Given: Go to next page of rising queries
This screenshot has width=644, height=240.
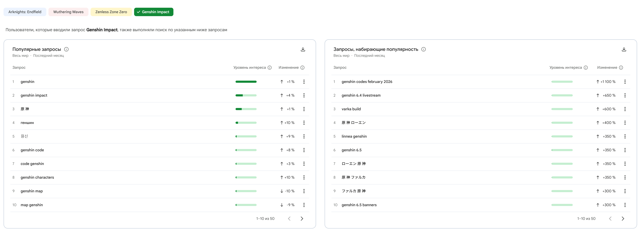Looking at the screenshot, I should [623, 218].
